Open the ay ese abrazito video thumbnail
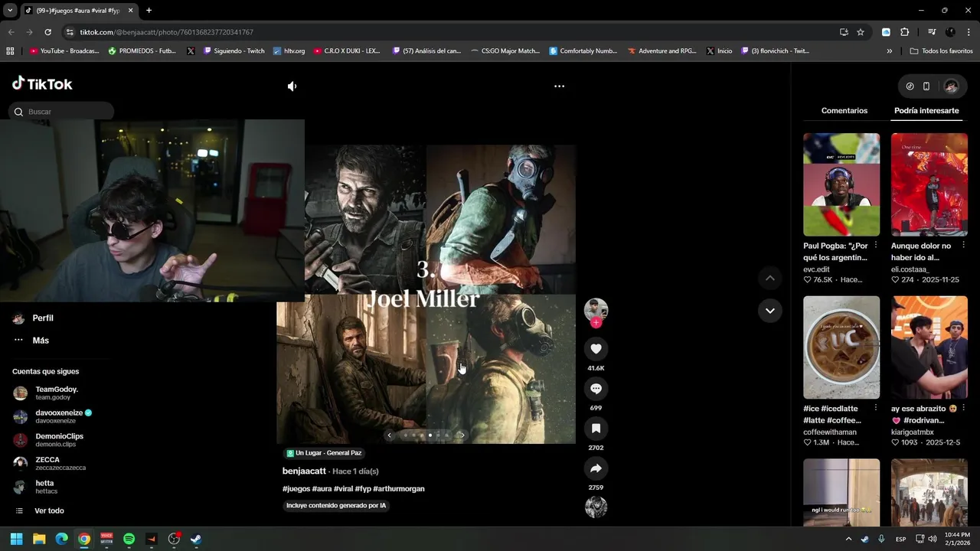This screenshot has width=980, height=551. pos(929,347)
